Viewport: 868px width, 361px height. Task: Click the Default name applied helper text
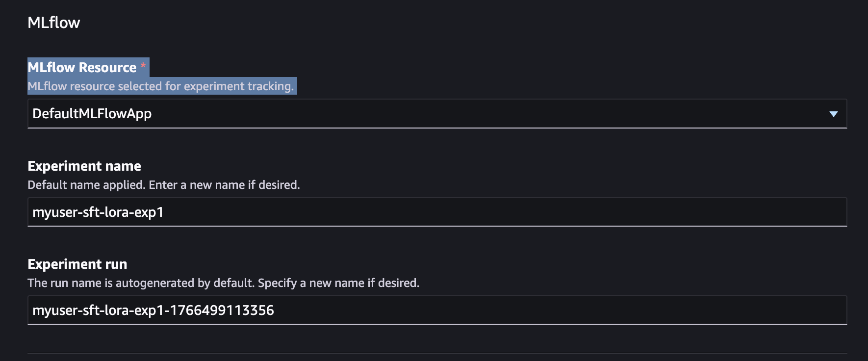(x=164, y=184)
